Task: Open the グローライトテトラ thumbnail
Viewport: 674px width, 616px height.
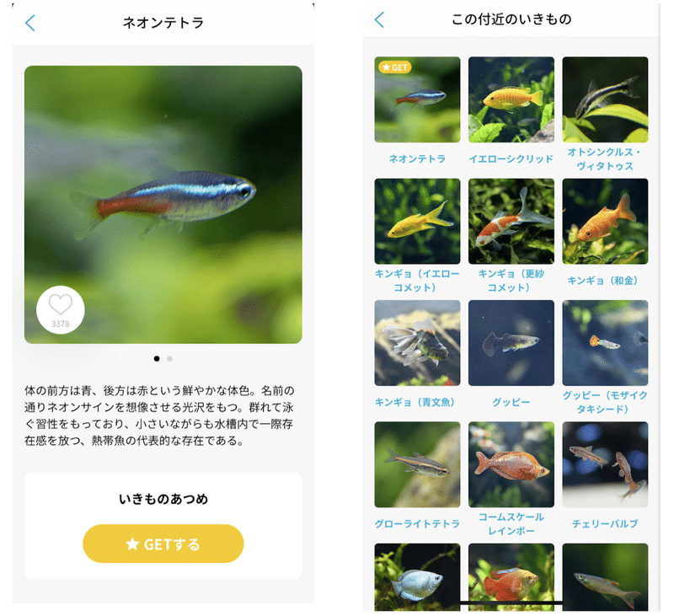Action: (x=417, y=464)
